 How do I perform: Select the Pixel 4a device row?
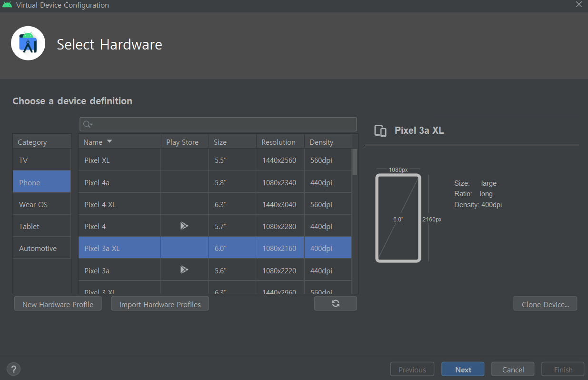click(x=215, y=182)
